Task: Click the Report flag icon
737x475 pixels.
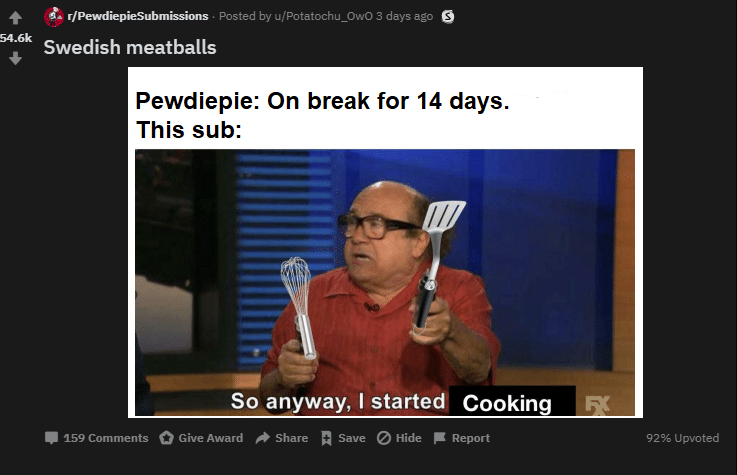Action: (x=439, y=438)
